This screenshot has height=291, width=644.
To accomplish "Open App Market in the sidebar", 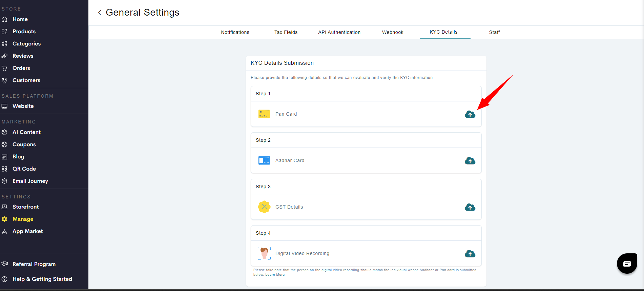I will [x=27, y=231].
